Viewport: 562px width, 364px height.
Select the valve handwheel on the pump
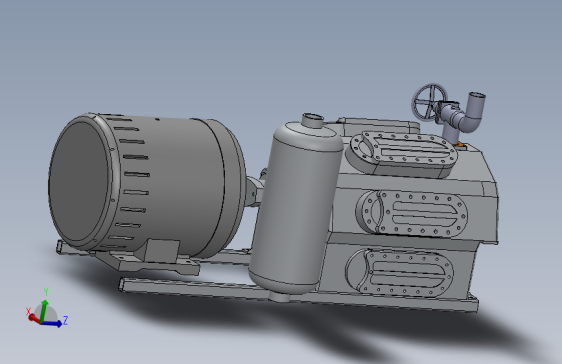[429, 102]
